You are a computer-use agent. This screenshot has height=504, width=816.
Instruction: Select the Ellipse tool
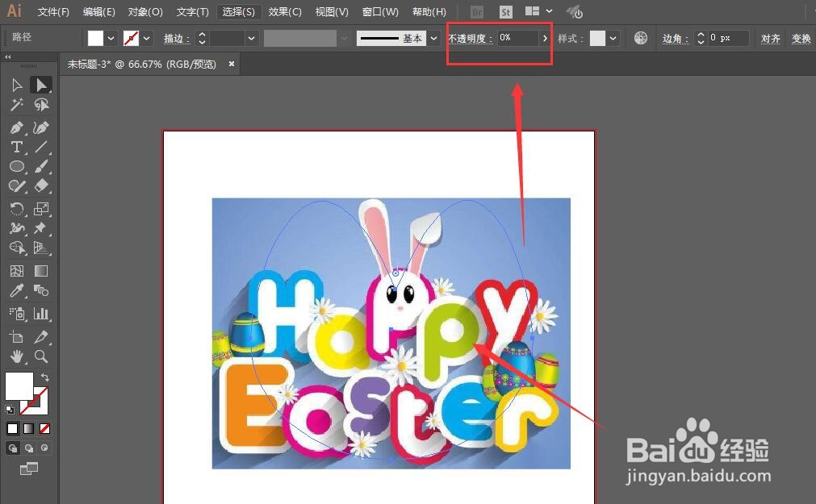17,166
